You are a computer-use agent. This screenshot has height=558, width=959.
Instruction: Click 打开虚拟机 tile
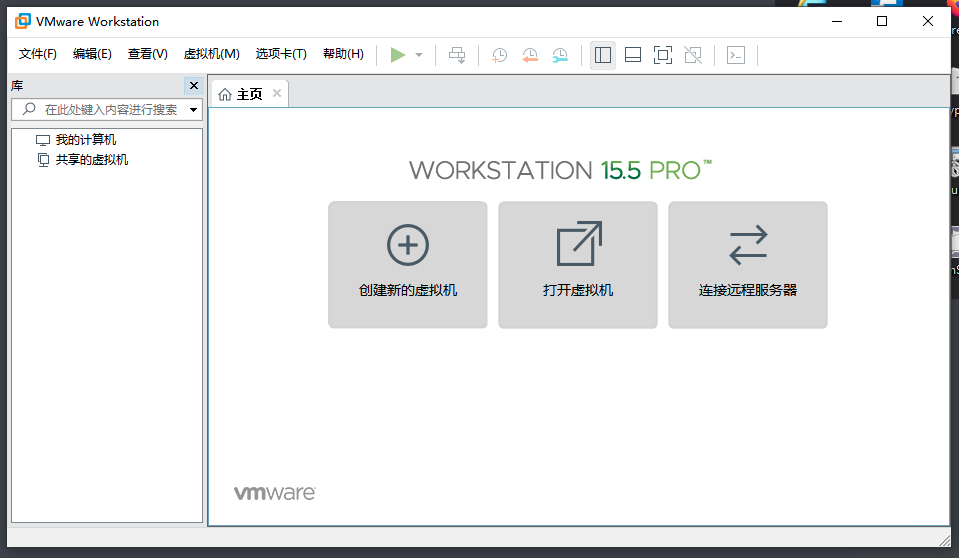(578, 265)
